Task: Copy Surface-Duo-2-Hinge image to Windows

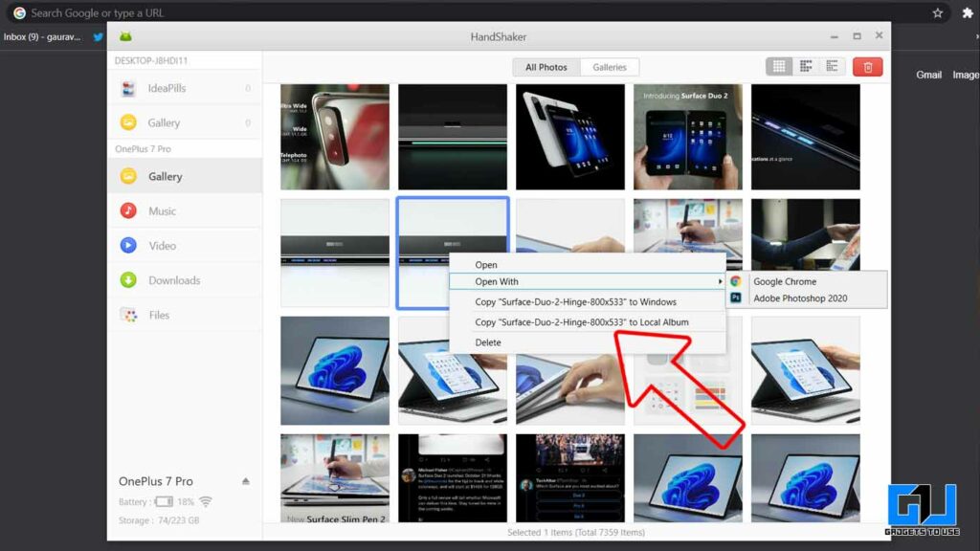Action: tap(588, 301)
